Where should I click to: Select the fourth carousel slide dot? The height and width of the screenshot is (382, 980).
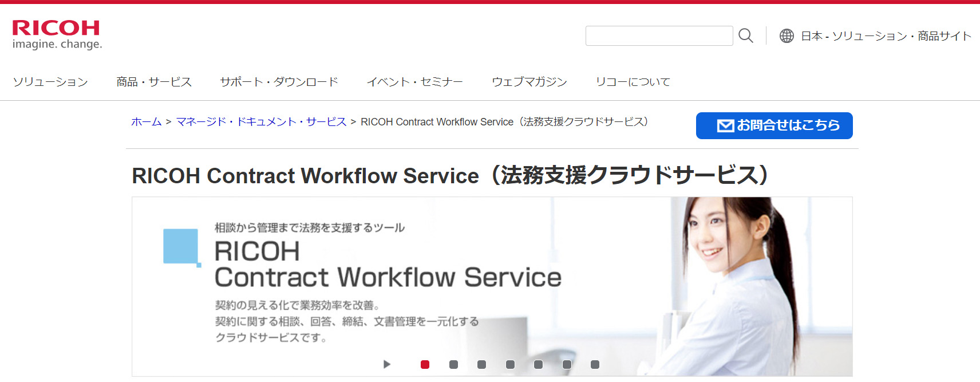(x=510, y=364)
